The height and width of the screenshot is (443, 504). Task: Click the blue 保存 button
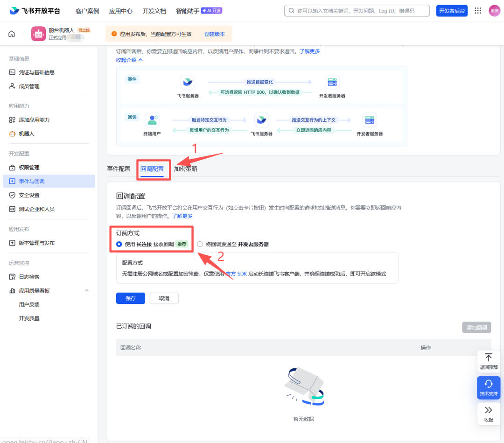(131, 298)
